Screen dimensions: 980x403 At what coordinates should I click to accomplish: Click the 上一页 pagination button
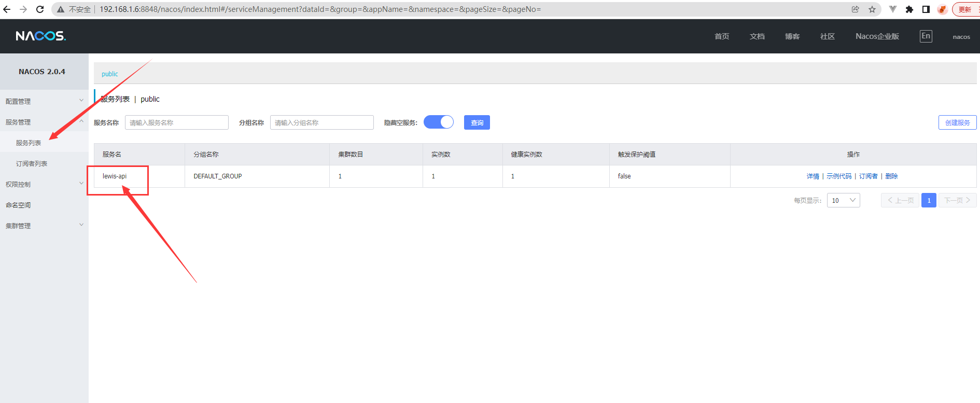click(x=900, y=200)
